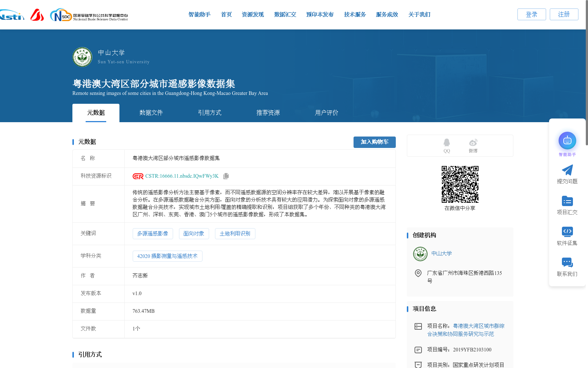Open the 中山大学 link under 创建机构
The image size is (588, 368).
(442, 254)
